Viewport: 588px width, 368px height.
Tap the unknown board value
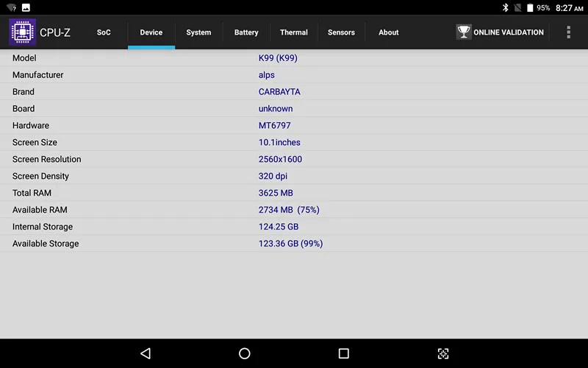point(276,108)
